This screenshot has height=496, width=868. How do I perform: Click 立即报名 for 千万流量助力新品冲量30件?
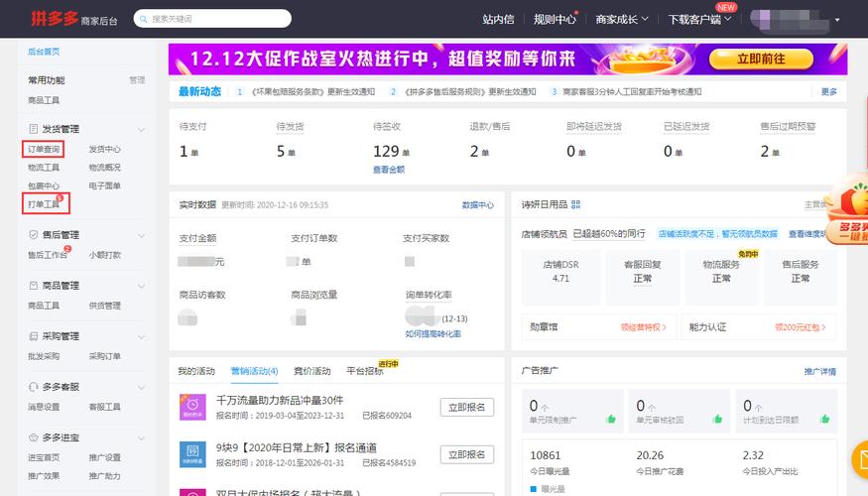coord(467,408)
